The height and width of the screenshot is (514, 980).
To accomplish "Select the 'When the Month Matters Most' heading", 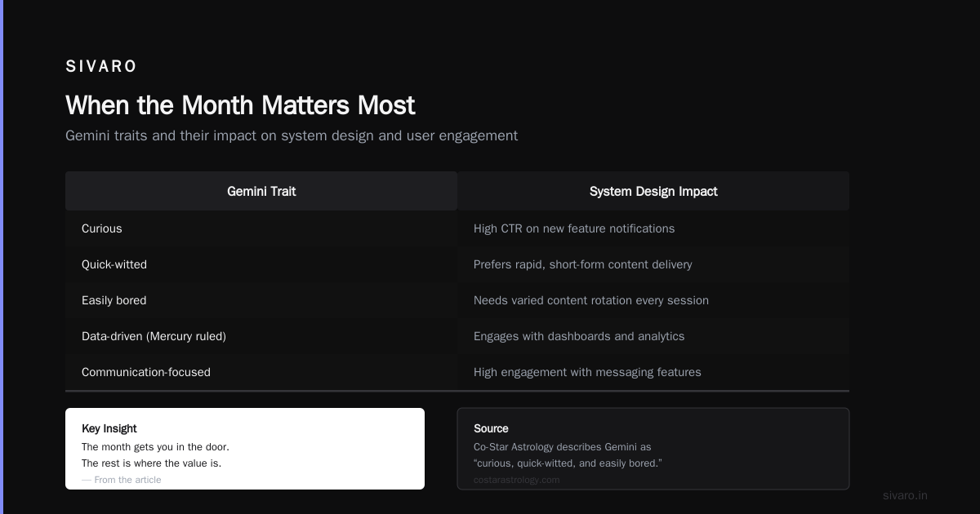I will pos(240,105).
